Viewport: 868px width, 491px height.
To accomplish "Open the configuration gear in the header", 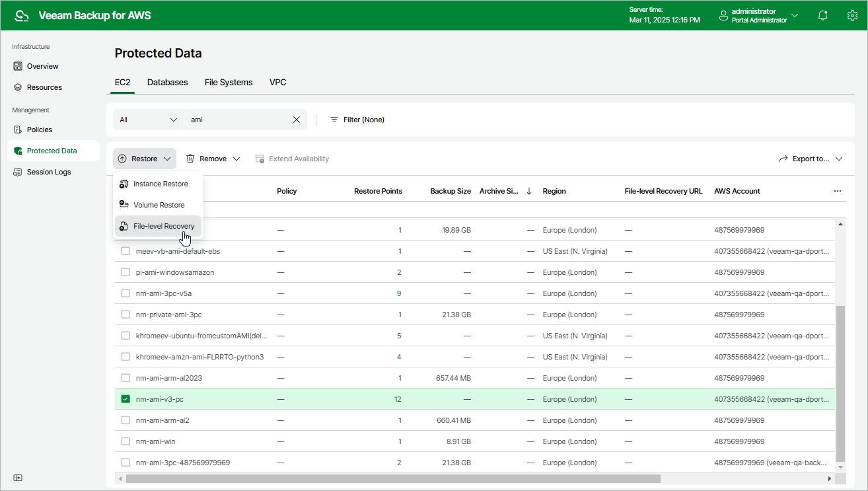I will pos(851,15).
